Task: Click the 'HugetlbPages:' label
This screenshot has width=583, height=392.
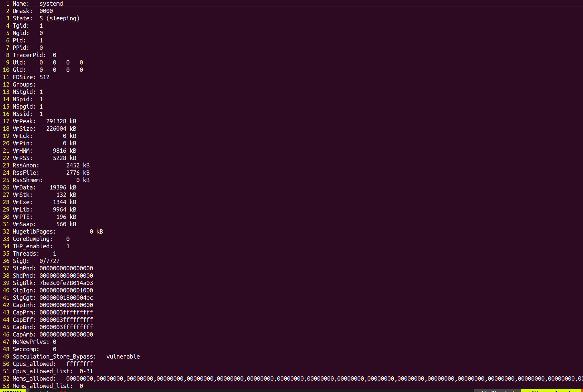Action: [34, 232]
